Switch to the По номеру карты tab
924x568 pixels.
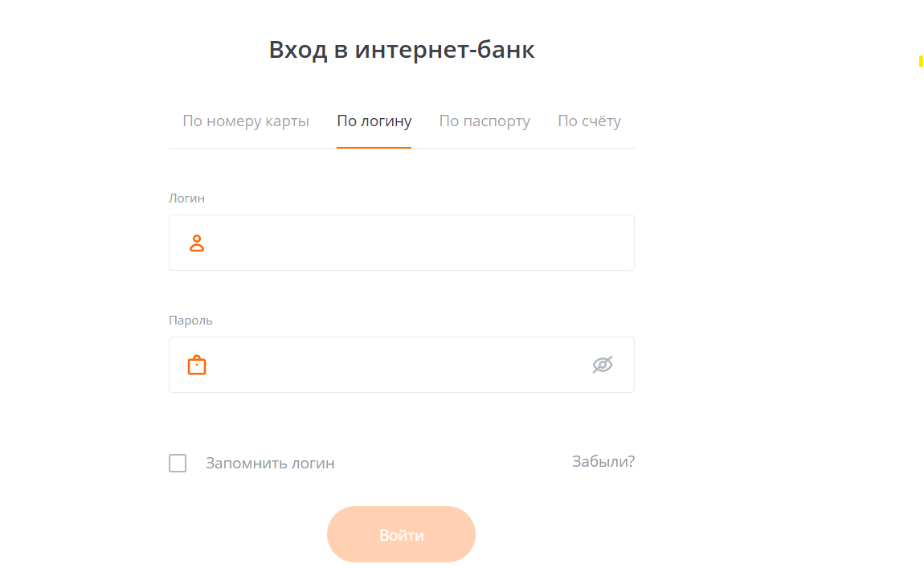pyautogui.click(x=246, y=121)
